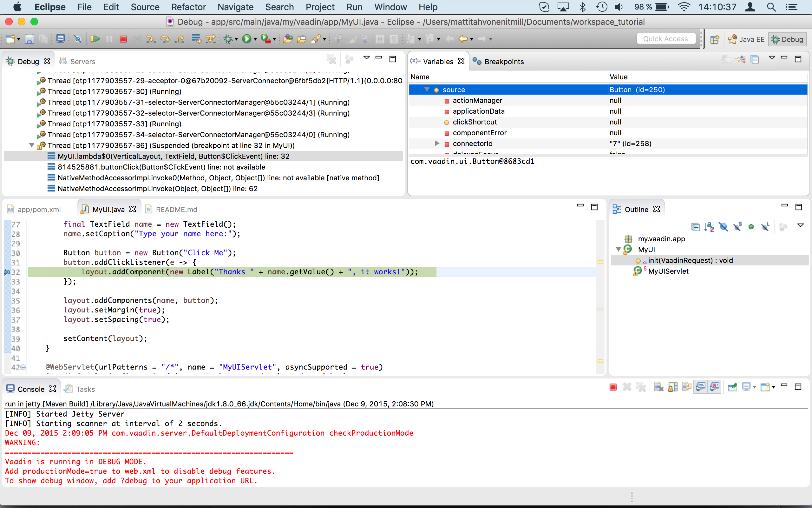Click the Save icon in the toolbar
The image size is (812, 508).
pyautogui.click(x=29, y=39)
